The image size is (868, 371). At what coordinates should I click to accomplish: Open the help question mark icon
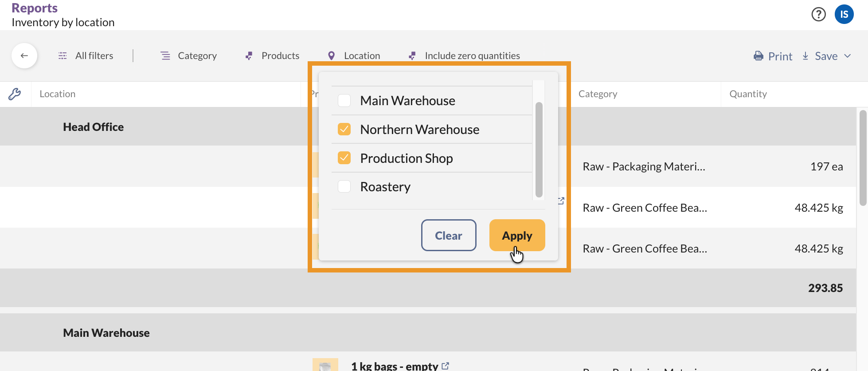tap(818, 15)
